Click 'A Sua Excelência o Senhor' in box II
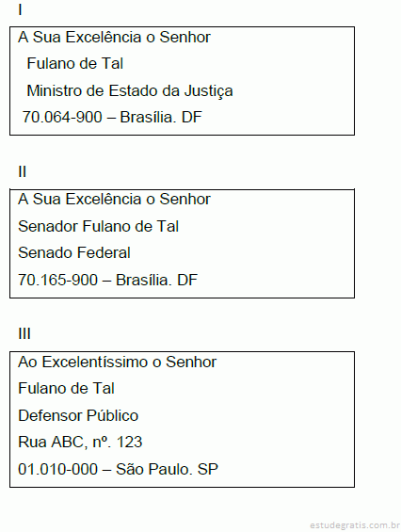Viewport: 401px width, 532px height. point(114,200)
